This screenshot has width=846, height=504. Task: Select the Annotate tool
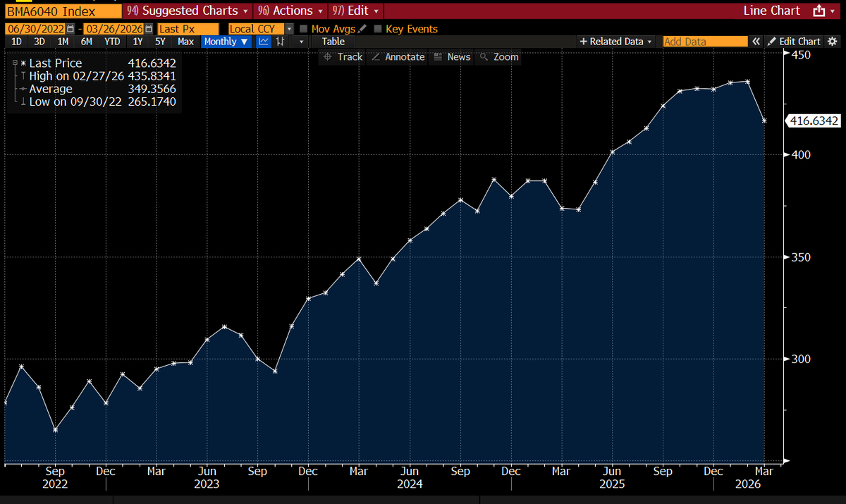[398, 57]
